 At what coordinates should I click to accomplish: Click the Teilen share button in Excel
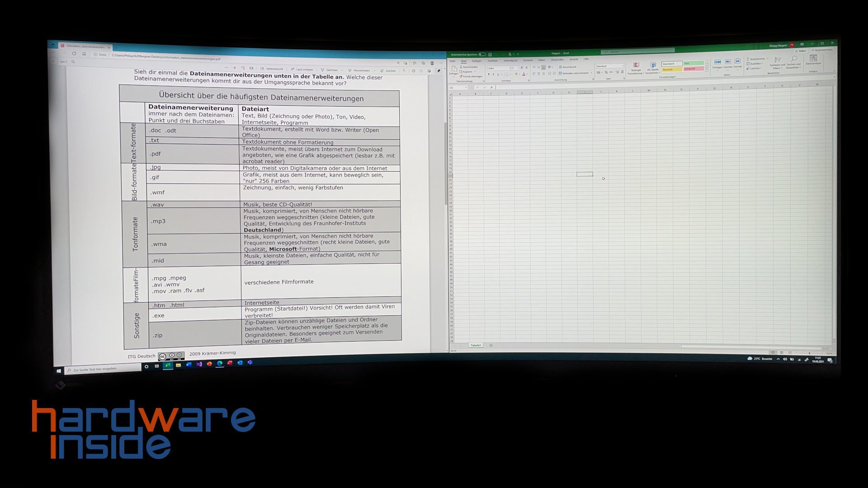click(801, 51)
